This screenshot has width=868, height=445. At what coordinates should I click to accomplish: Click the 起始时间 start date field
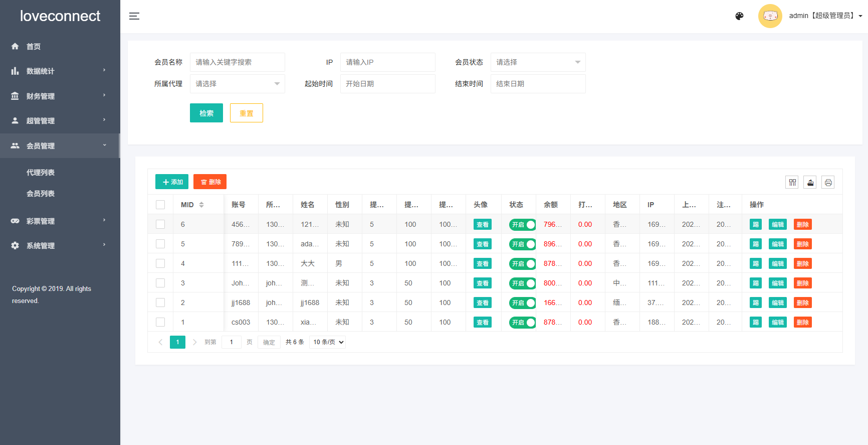[x=387, y=84]
